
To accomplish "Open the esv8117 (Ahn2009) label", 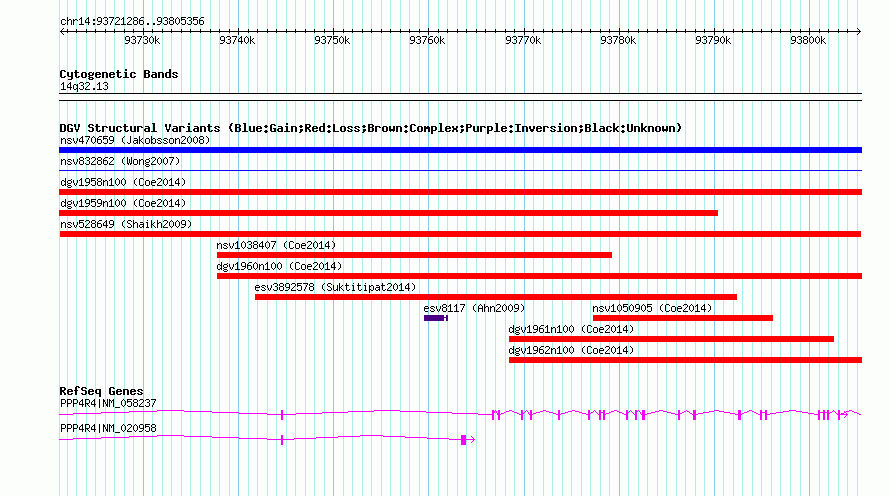I will point(475,308).
